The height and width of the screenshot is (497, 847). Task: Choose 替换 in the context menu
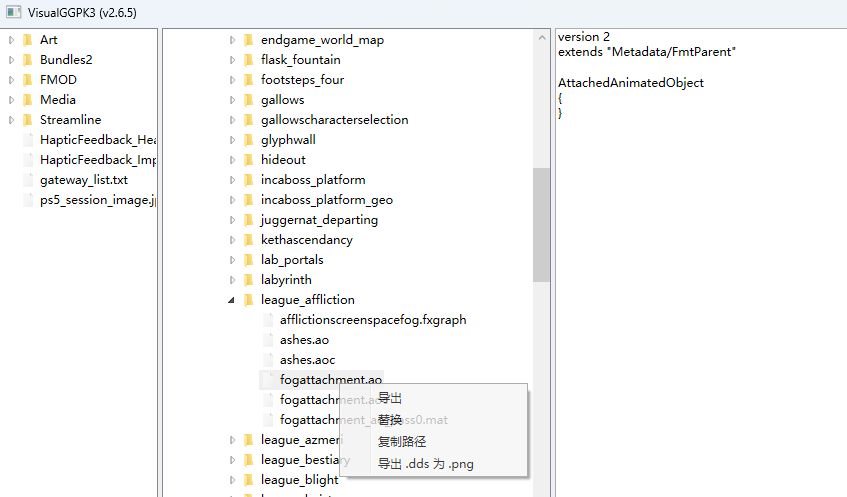point(390,420)
